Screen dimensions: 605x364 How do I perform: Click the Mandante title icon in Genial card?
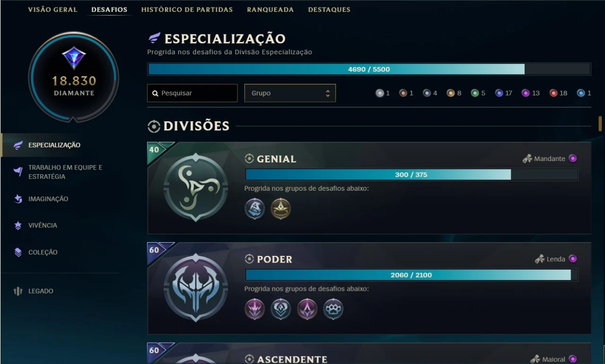[x=527, y=159]
